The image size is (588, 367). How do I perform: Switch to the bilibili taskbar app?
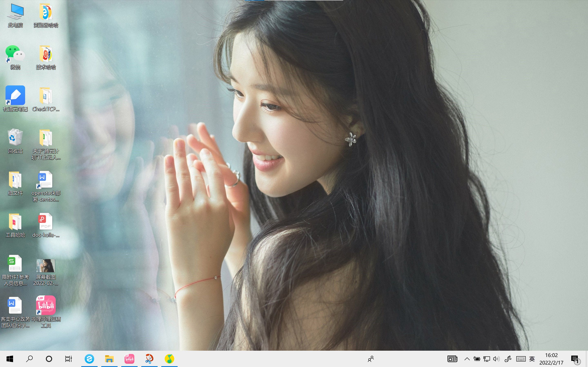[x=129, y=359]
